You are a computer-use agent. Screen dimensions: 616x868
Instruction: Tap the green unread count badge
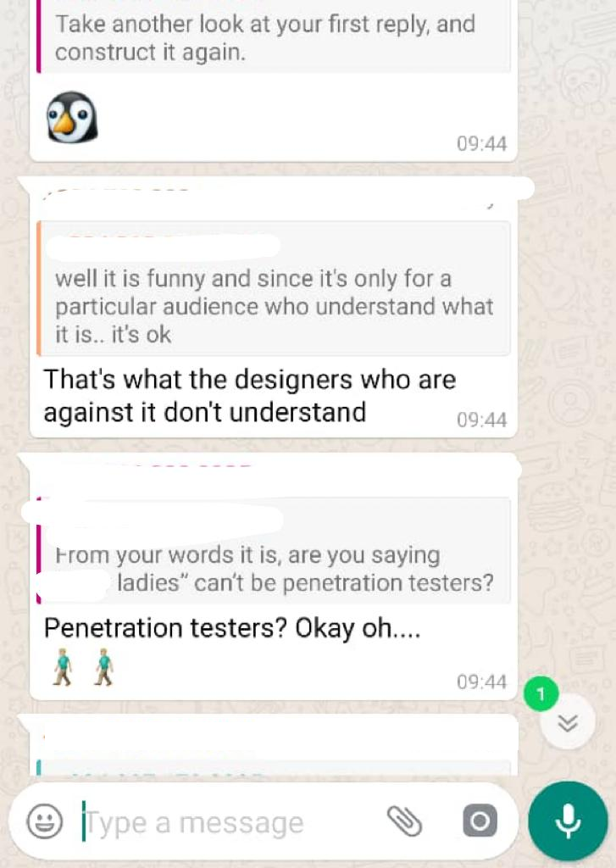[541, 693]
